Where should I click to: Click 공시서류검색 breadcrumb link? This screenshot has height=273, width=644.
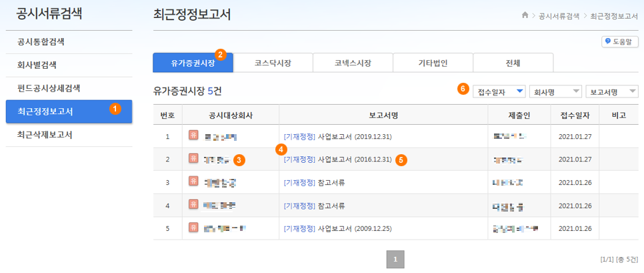coord(559,15)
